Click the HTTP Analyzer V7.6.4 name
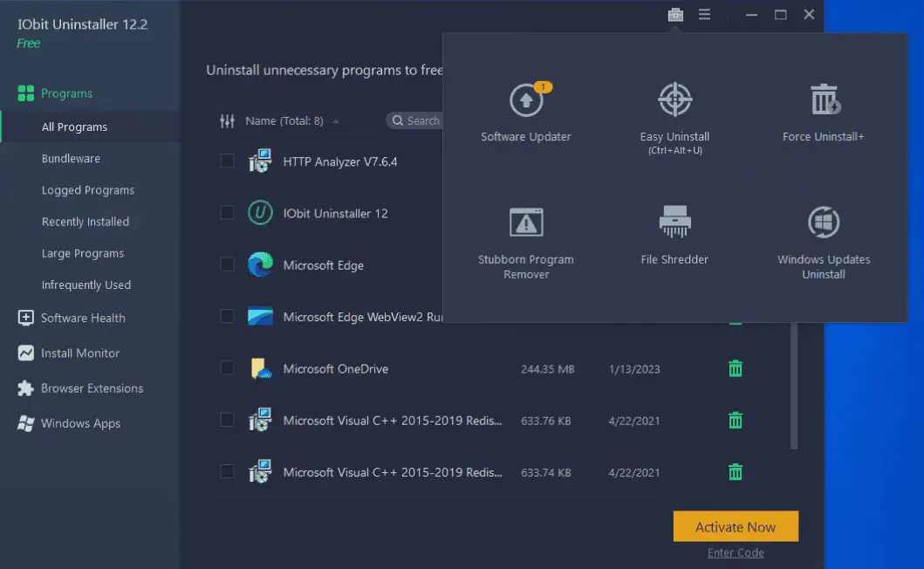 (x=340, y=161)
